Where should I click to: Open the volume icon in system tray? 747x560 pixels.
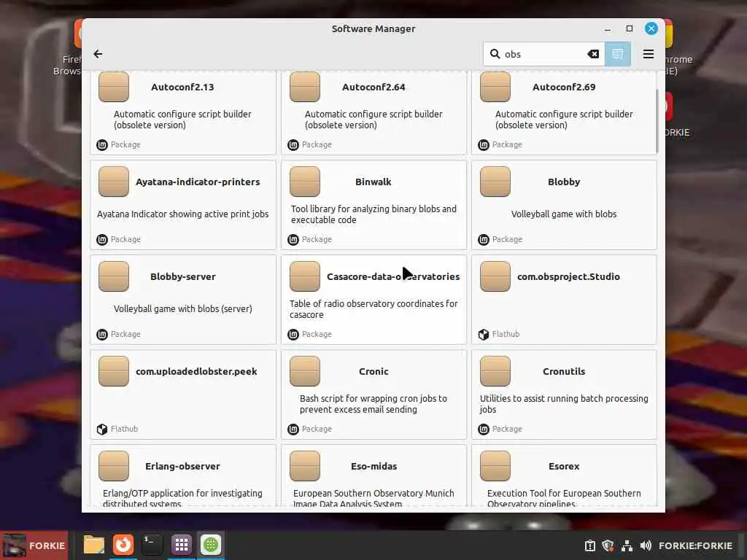pyautogui.click(x=646, y=545)
